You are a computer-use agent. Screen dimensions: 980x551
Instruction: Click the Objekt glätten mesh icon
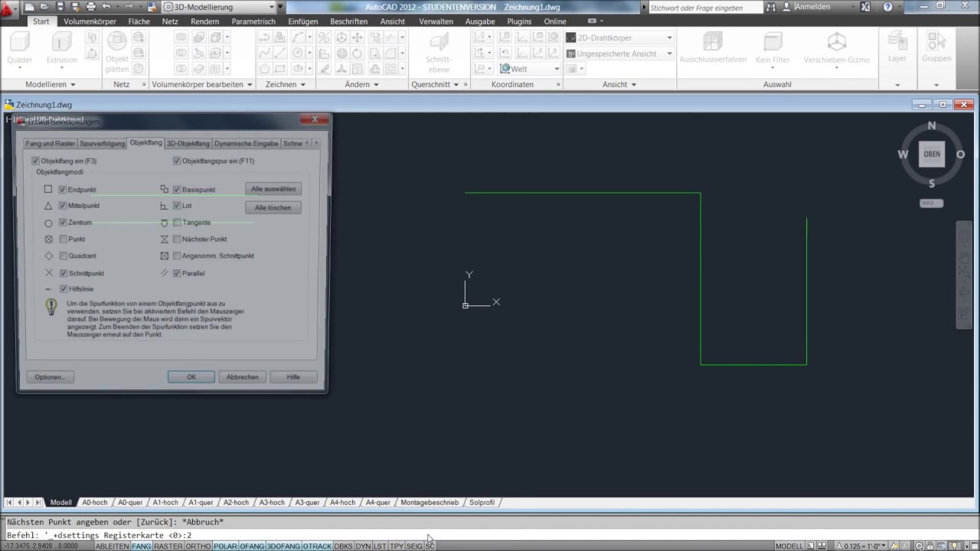[x=117, y=52]
